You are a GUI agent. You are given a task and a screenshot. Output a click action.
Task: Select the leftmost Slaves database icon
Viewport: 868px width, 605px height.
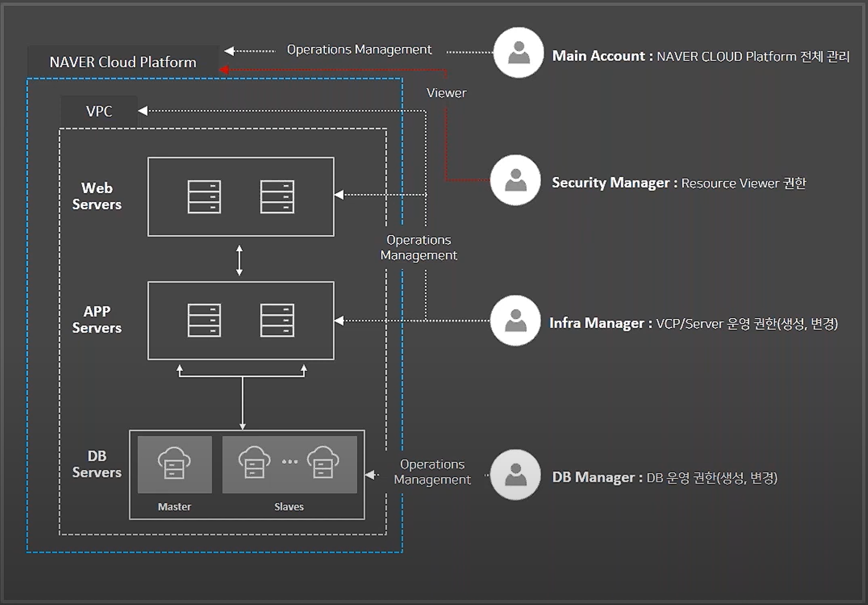click(253, 463)
